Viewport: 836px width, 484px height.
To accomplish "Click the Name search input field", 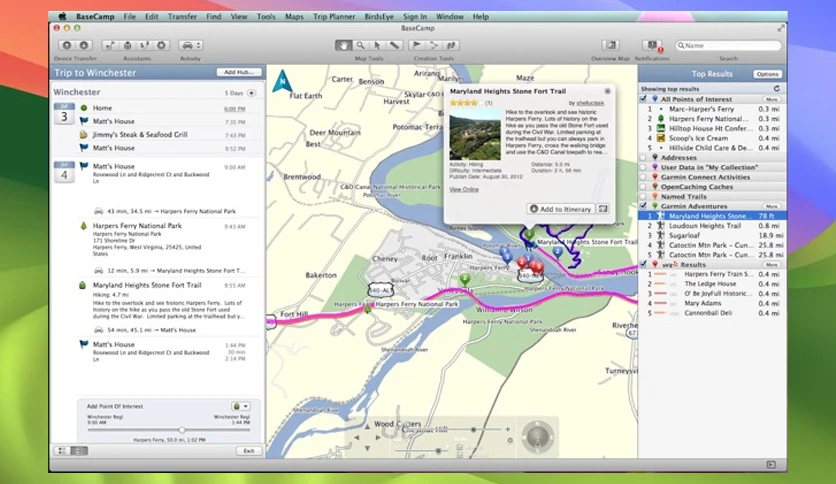I will (728, 46).
